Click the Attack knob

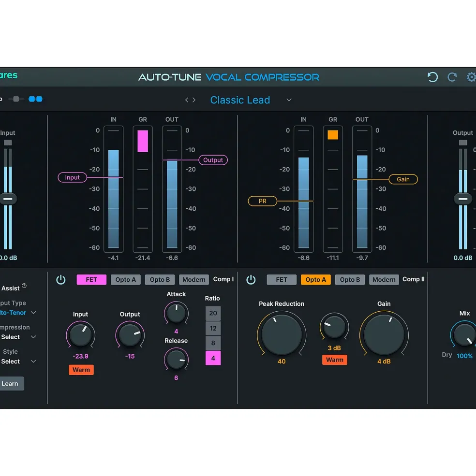pyautogui.click(x=176, y=313)
